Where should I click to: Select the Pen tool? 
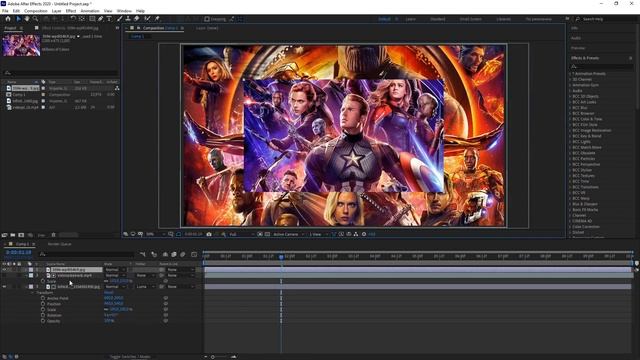coord(100,19)
